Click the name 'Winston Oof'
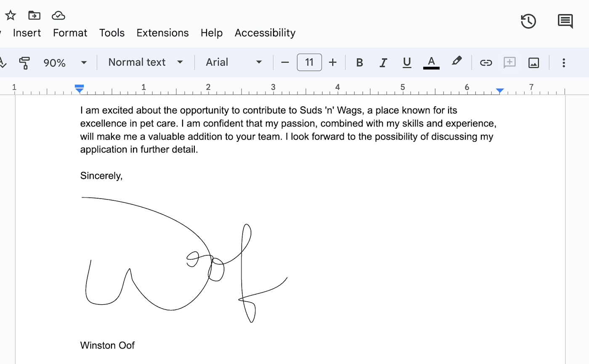 [107, 346]
